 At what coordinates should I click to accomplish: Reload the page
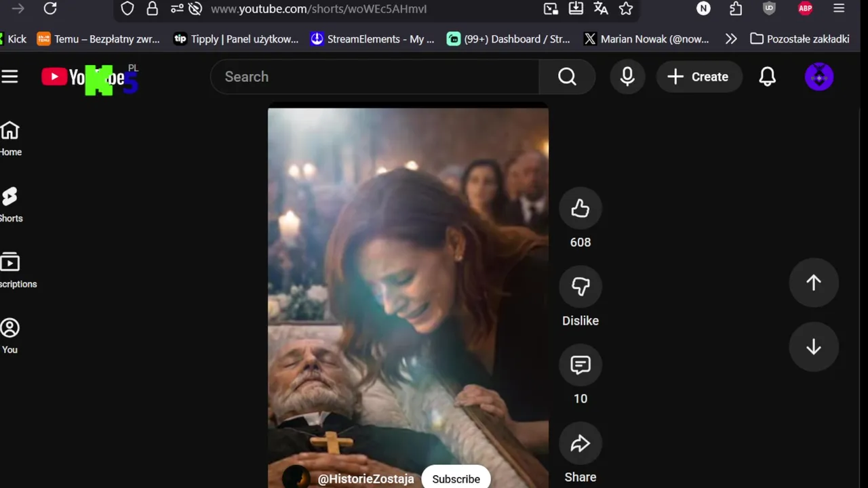tap(50, 9)
